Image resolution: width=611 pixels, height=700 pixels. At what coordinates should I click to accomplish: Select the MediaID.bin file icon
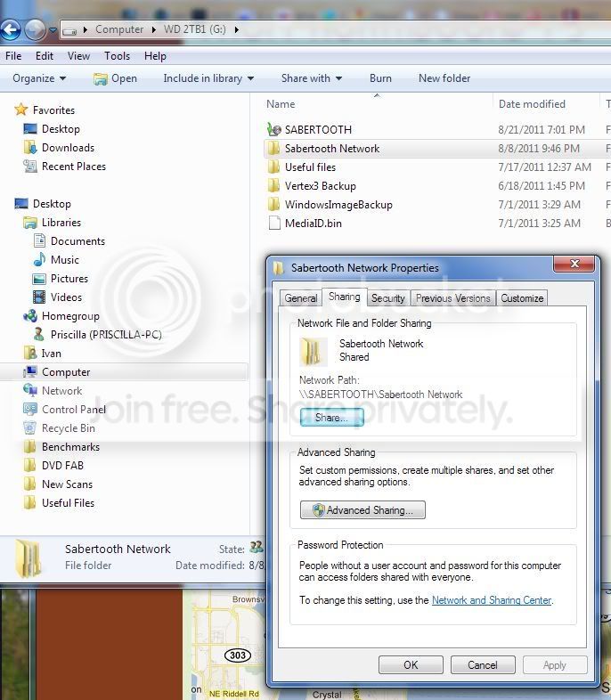(x=274, y=224)
